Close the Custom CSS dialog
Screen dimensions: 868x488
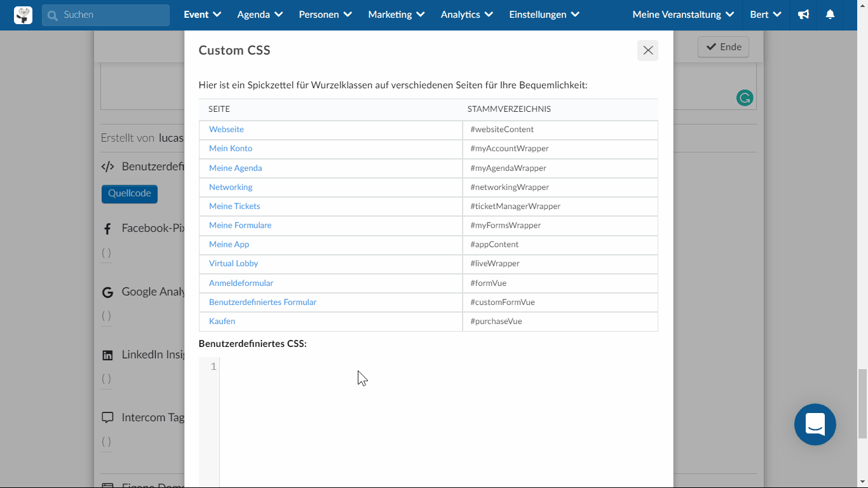tap(648, 50)
